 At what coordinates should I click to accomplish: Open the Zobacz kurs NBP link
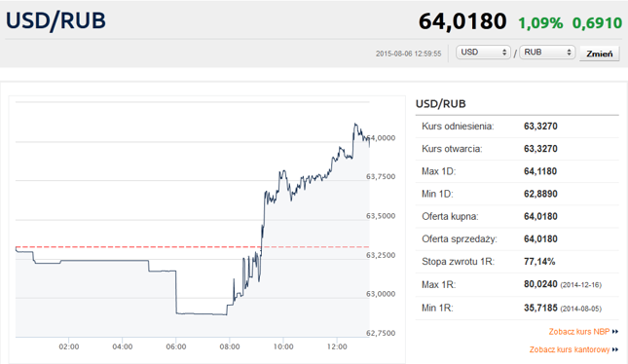tap(579, 332)
